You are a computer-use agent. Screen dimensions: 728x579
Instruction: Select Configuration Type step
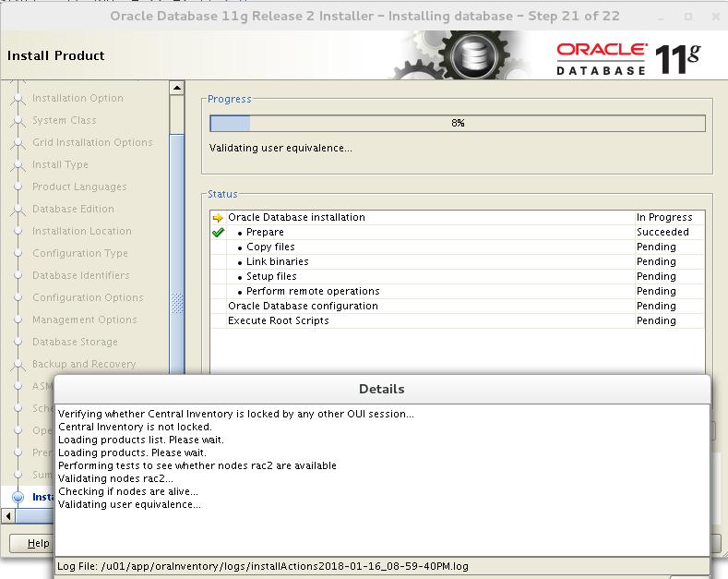tap(80, 253)
